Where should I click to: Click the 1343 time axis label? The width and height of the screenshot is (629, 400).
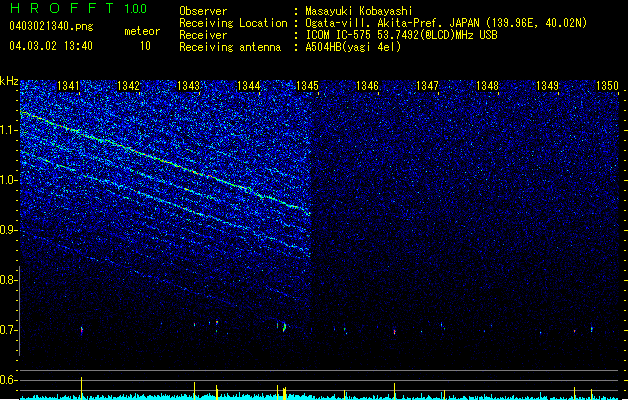click(188, 85)
